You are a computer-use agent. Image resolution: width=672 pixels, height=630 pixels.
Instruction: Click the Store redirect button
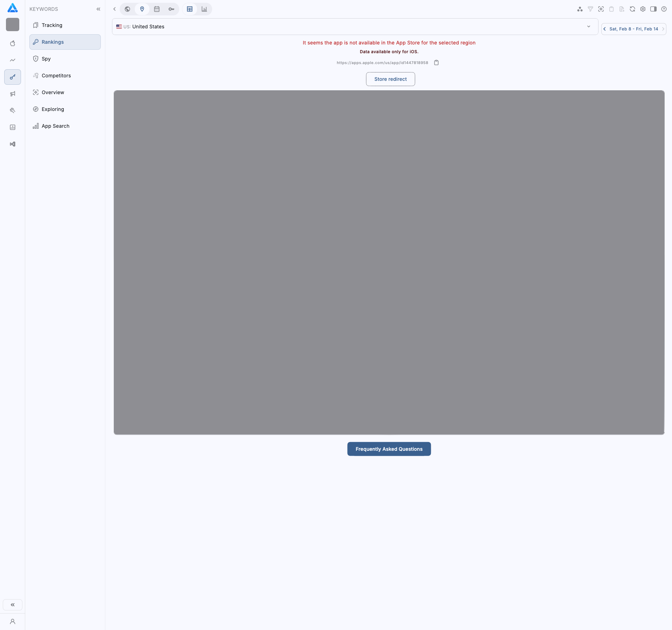click(390, 79)
